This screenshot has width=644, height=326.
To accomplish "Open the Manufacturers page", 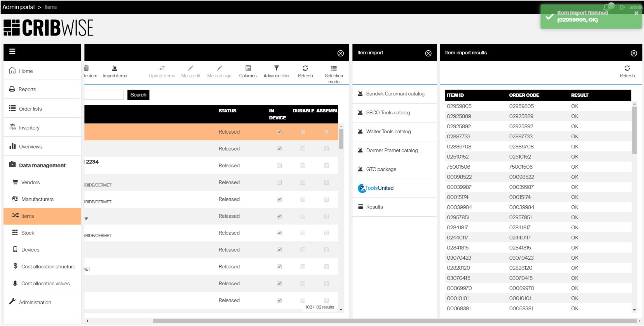I will [42, 199].
